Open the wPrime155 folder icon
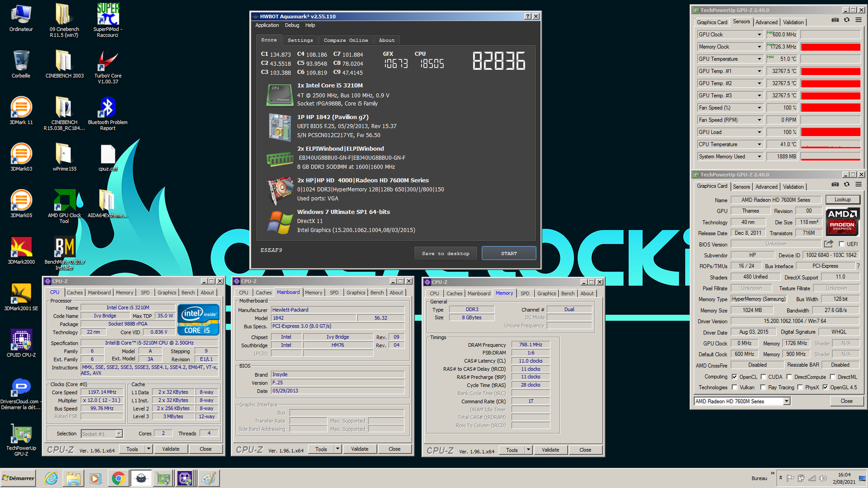 64,157
